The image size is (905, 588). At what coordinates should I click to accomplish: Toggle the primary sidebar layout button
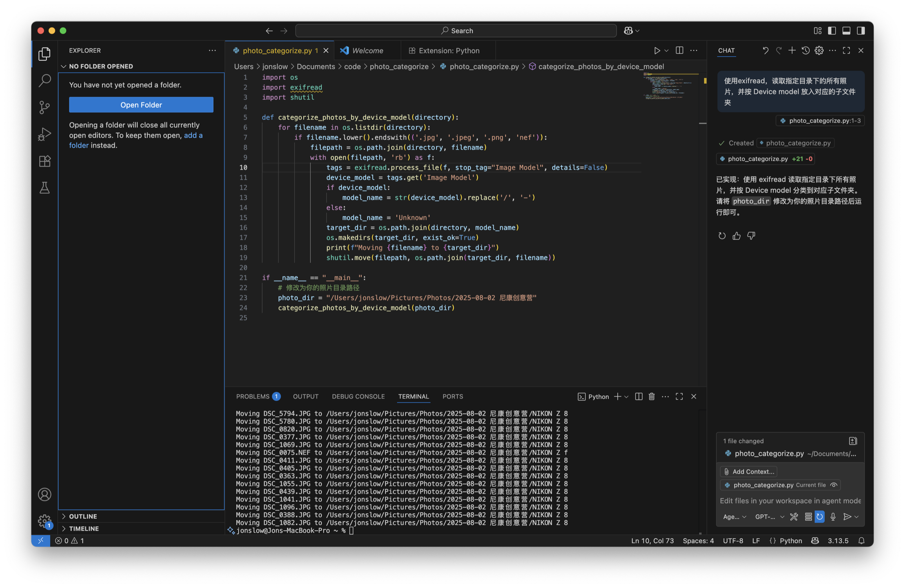click(832, 31)
